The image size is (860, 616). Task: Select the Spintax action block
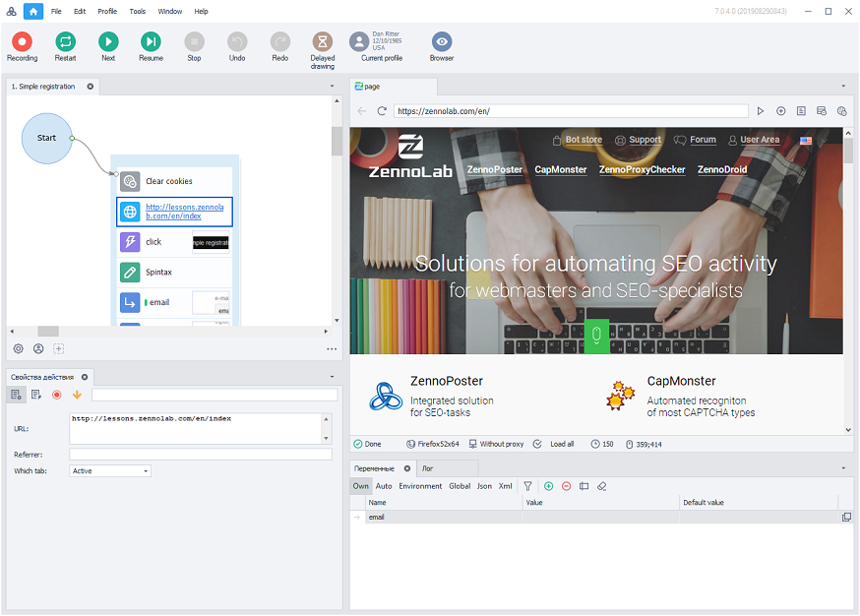(x=174, y=272)
